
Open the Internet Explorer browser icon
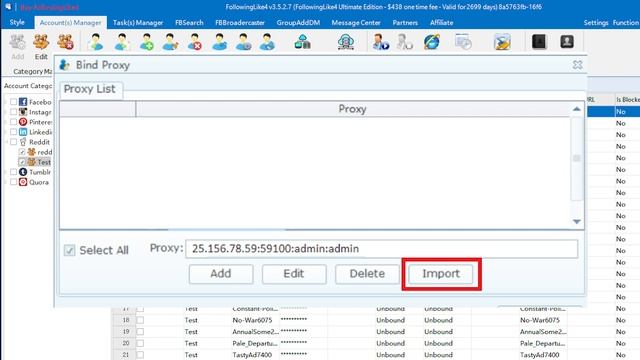(x=432, y=42)
